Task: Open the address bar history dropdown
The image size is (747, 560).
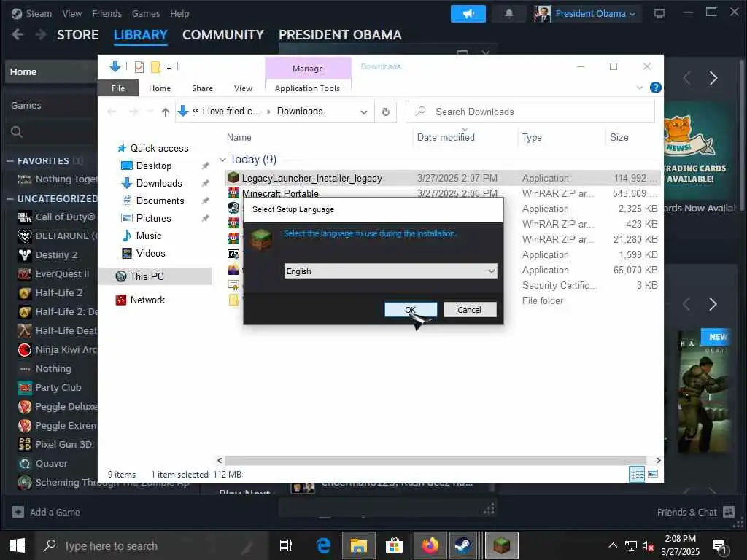Action: 364,112
